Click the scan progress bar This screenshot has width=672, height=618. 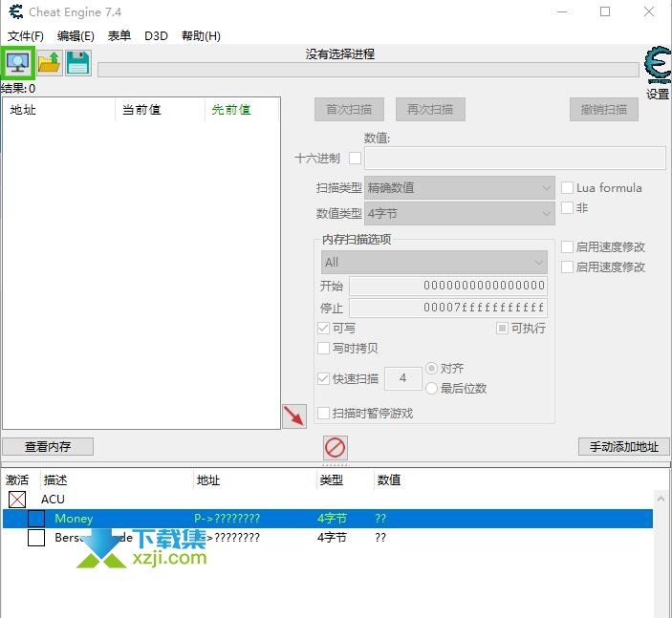[368, 70]
